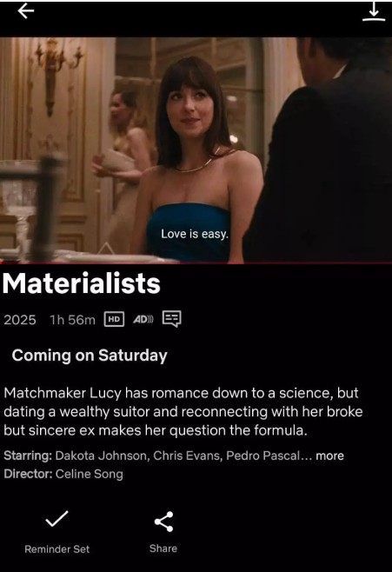Click the subtitles availability icon

pos(172,319)
